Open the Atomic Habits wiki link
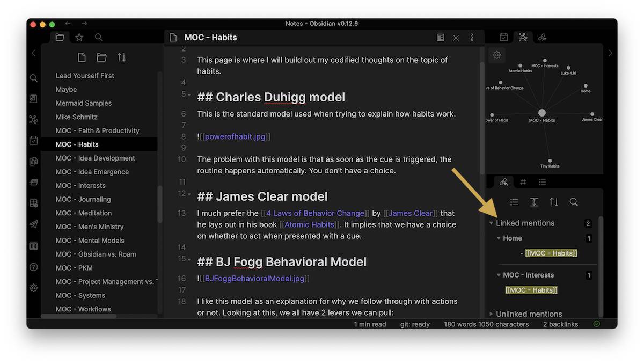The image size is (644, 364). 309,224
